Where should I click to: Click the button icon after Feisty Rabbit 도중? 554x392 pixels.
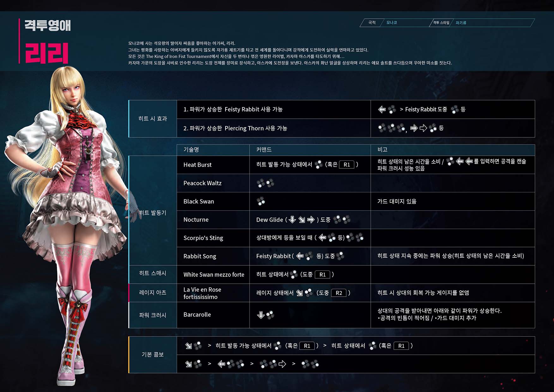click(455, 110)
